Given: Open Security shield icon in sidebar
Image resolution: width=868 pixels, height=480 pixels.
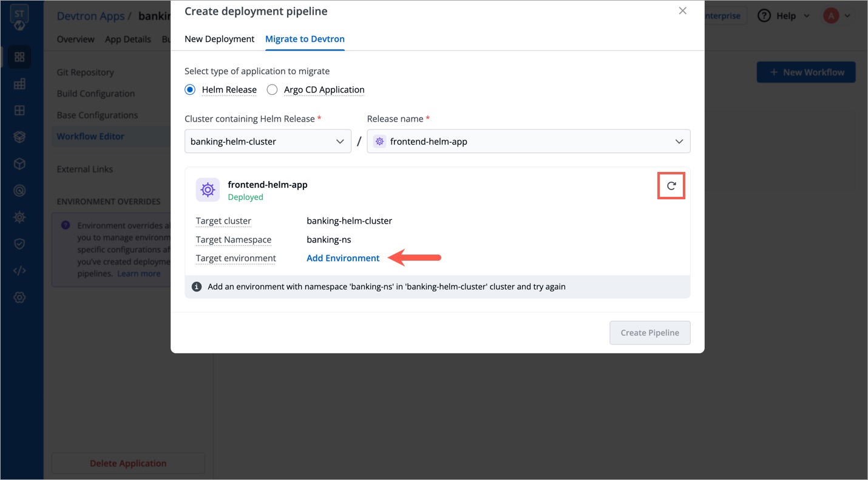Looking at the screenshot, I should pyautogui.click(x=19, y=244).
